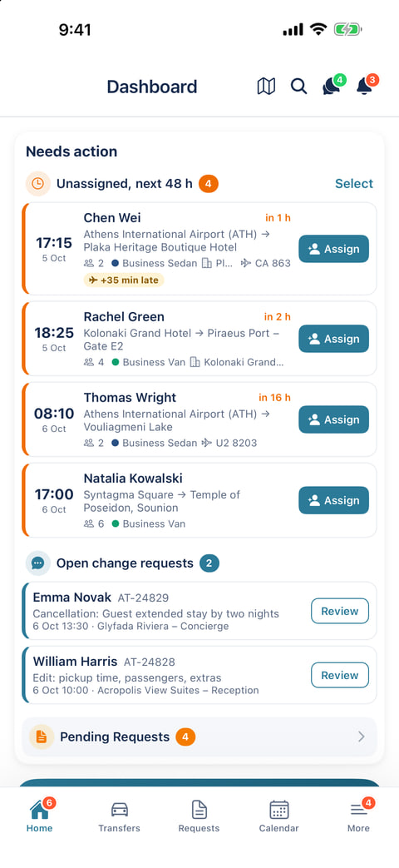Screen dimensions: 399x868
Task: Tap the Pending Requests document icon
Action: pos(42,737)
